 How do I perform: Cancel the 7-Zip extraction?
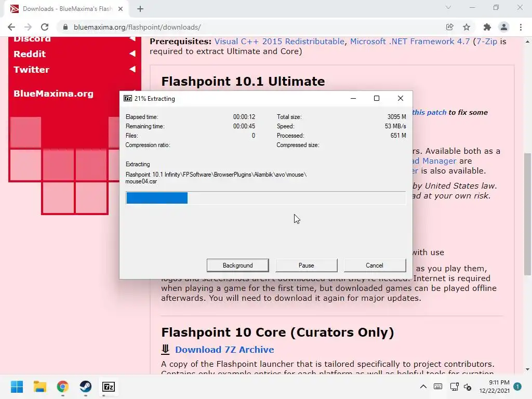(375, 265)
